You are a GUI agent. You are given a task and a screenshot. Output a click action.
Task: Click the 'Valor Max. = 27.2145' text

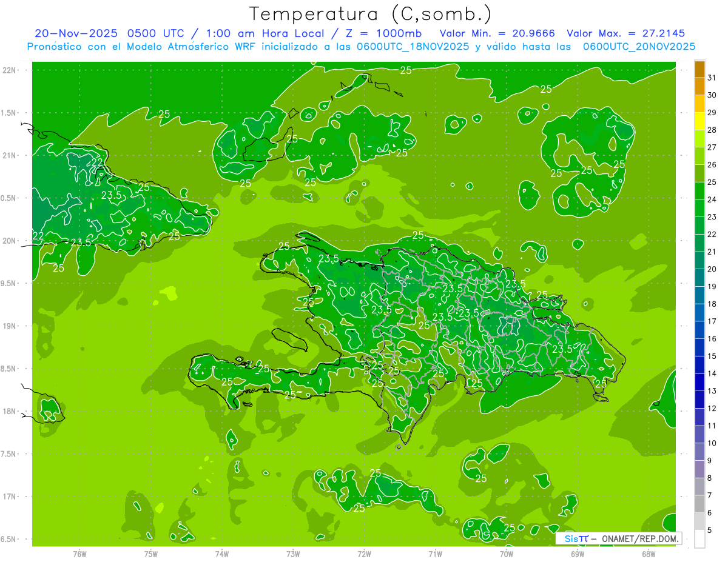(x=625, y=33)
